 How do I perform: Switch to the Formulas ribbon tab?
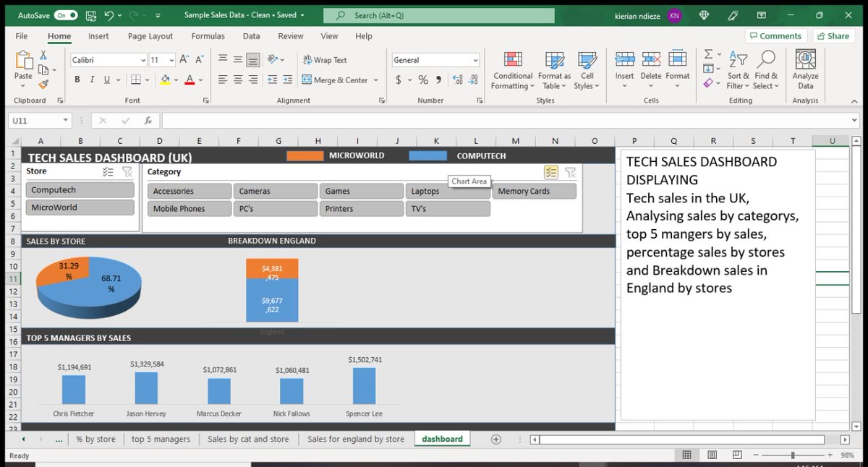click(x=208, y=36)
